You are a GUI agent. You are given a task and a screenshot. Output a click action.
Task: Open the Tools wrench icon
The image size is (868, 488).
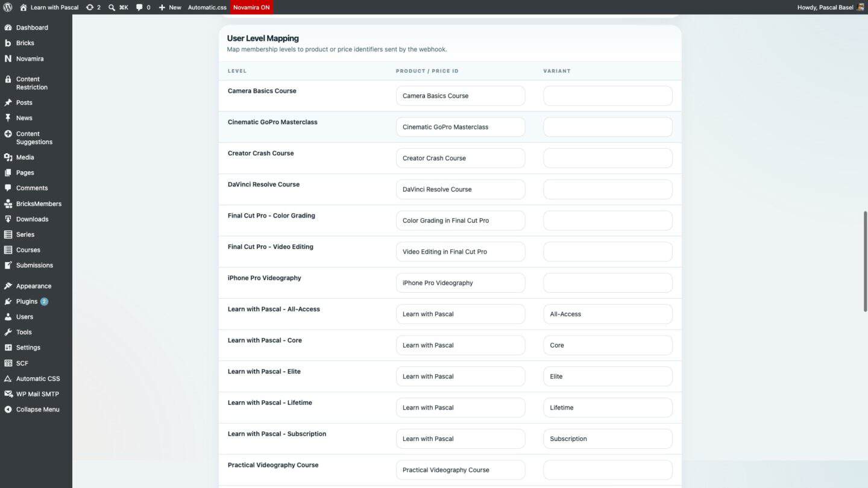(x=8, y=332)
